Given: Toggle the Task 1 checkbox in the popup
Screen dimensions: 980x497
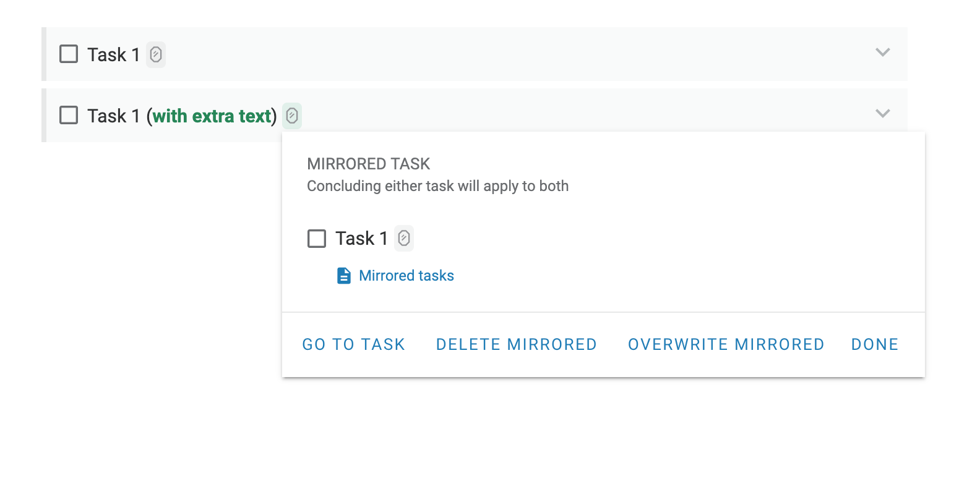Looking at the screenshot, I should (317, 239).
